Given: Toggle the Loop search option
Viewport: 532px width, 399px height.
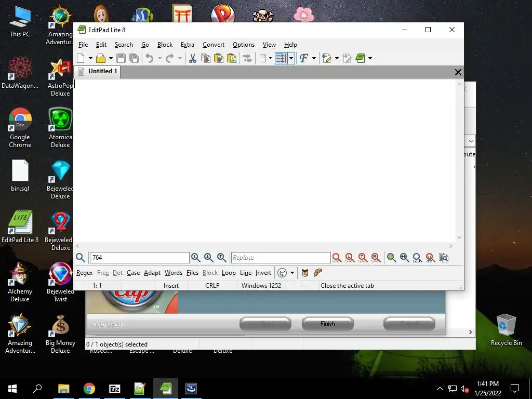Looking at the screenshot, I should [229, 273].
